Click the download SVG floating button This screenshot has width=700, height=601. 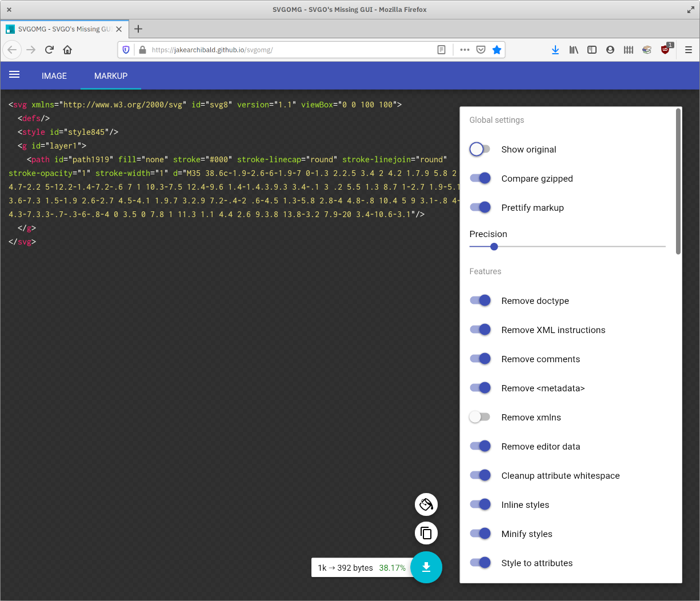(426, 567)
